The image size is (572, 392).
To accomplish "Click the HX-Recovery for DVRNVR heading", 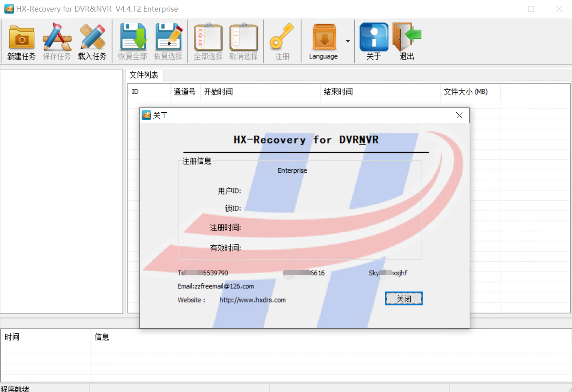I will [306, 140].
